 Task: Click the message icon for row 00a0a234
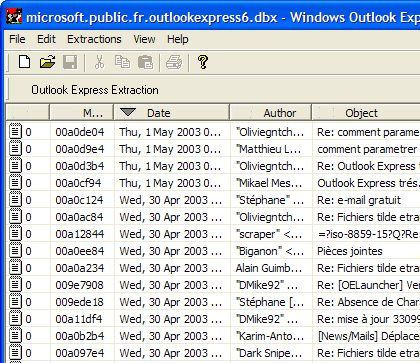click(x=15, y=268)
